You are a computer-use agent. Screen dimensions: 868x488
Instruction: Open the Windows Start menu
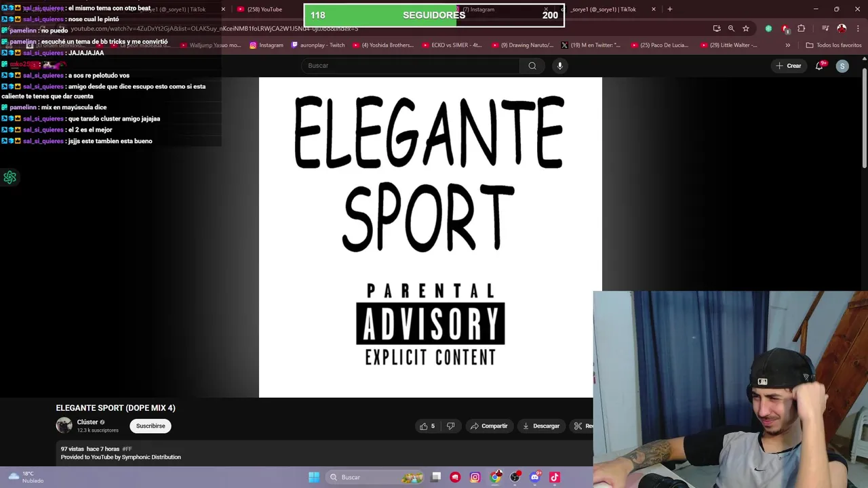(314, 477)
